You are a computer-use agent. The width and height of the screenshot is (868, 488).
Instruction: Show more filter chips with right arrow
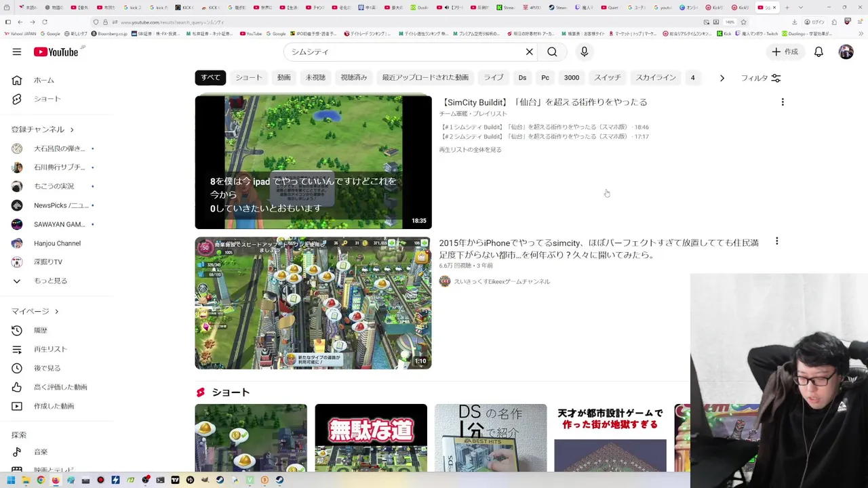(722, 78)
